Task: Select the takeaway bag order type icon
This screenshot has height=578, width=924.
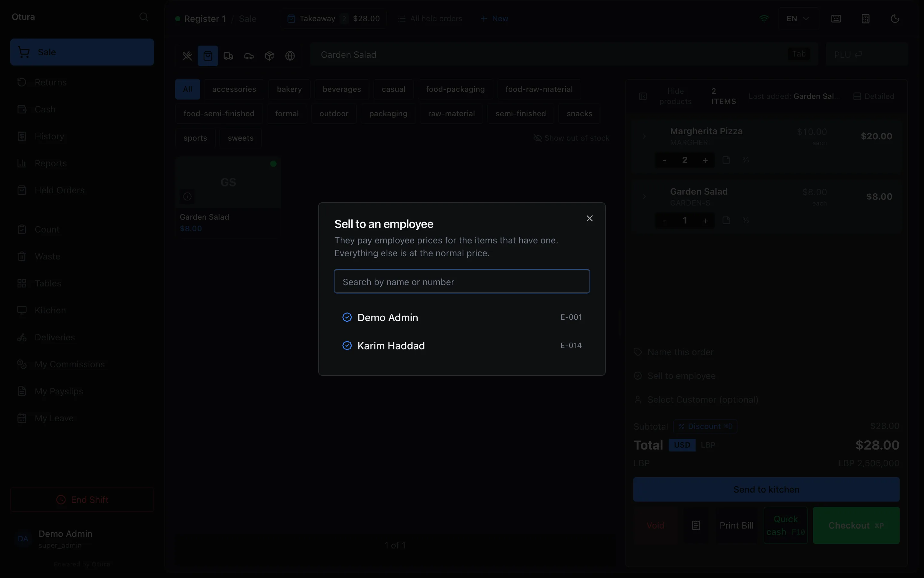Action: pos(208,56)
